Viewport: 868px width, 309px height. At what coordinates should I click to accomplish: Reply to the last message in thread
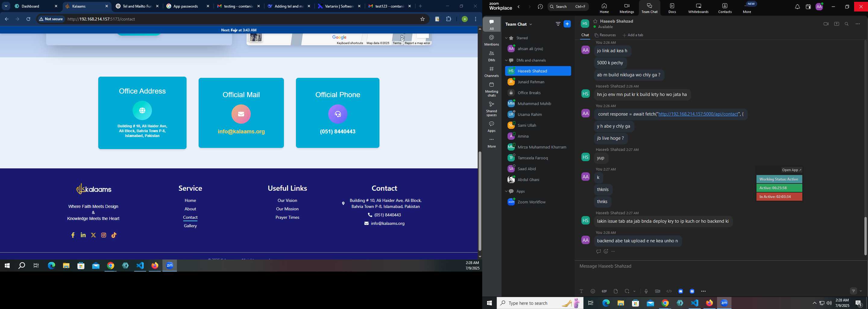[x=598, y=251]
